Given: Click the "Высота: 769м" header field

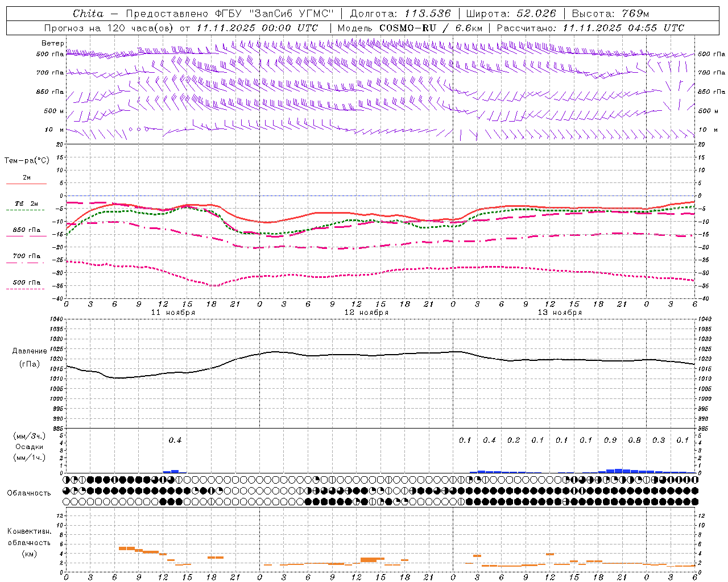Looking at the screenshot, I should point(610,14).
